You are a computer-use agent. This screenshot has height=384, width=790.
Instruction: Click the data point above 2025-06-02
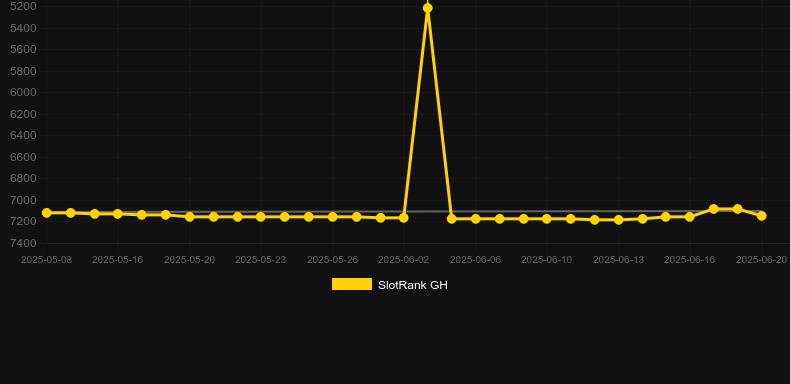tap(404, 218)
